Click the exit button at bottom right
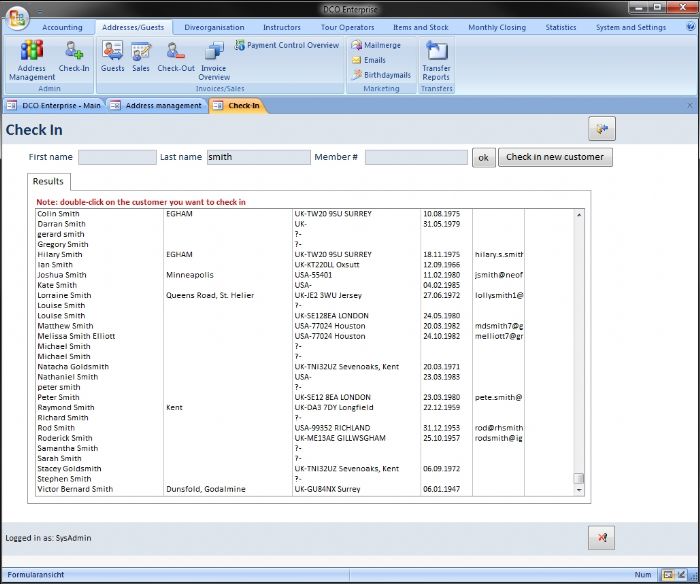This screenshot has width=700, height=584. pyautogui.click(x=601, y=537)
